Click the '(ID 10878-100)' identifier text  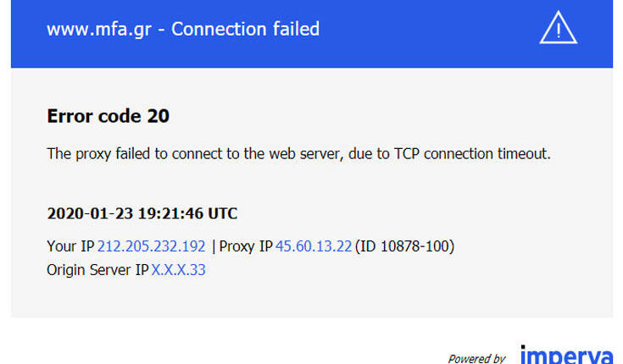click(x=404, y=246)
